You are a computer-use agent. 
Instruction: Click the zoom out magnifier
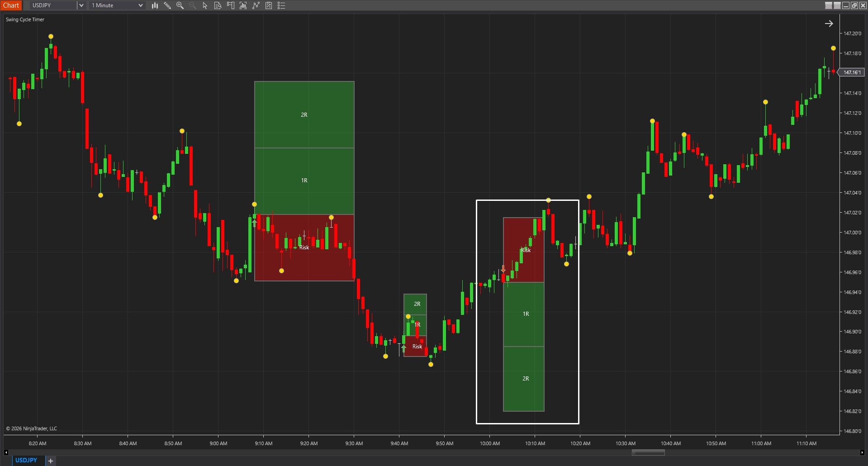coord(193,5)
